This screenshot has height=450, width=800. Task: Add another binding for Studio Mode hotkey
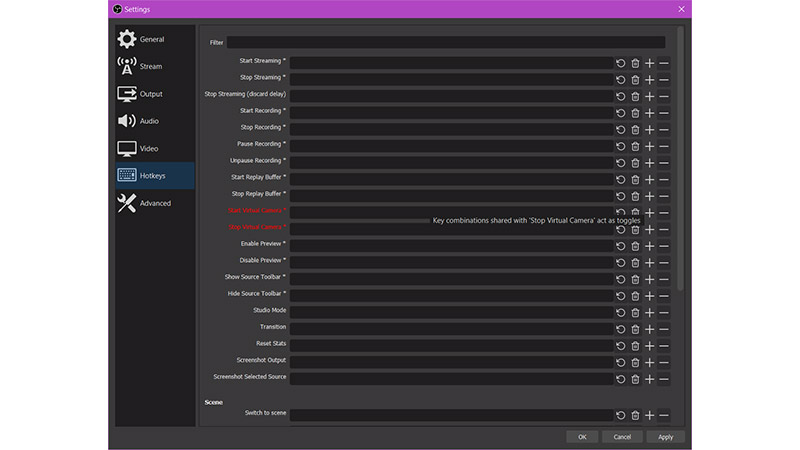[649, 313]
